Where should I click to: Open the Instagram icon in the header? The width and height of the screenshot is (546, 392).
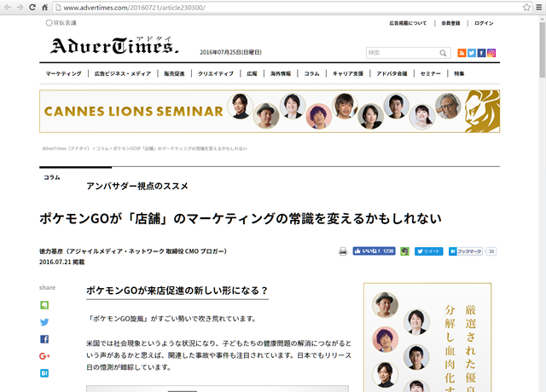[492, 53]
